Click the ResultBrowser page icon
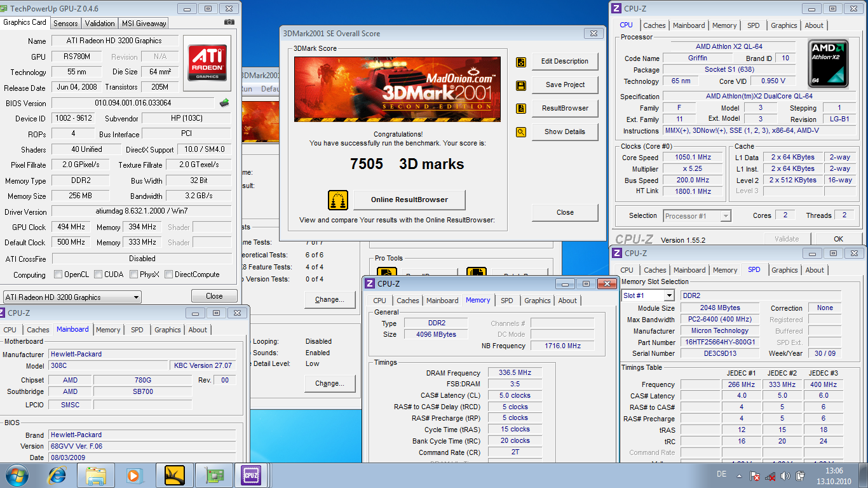The width and height of the screenshot is (868, 488). point(521,109)
